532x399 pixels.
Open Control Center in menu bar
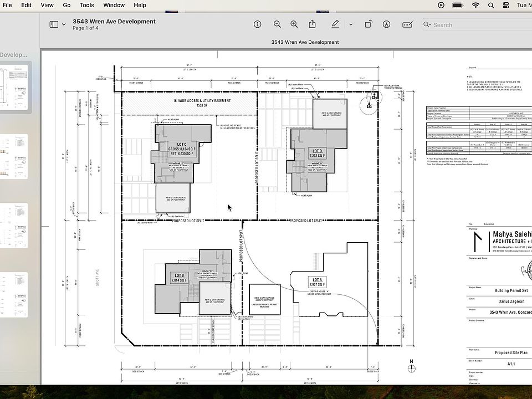click(x=506, y=5)
